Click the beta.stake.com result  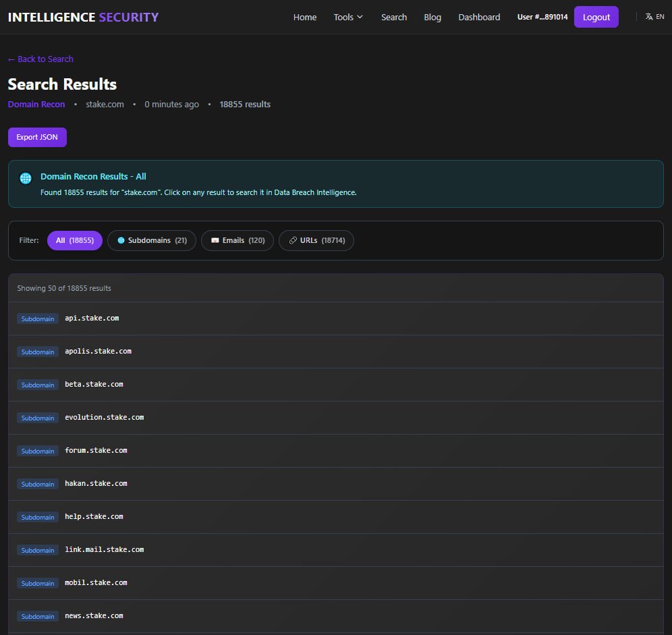point(335,385)
